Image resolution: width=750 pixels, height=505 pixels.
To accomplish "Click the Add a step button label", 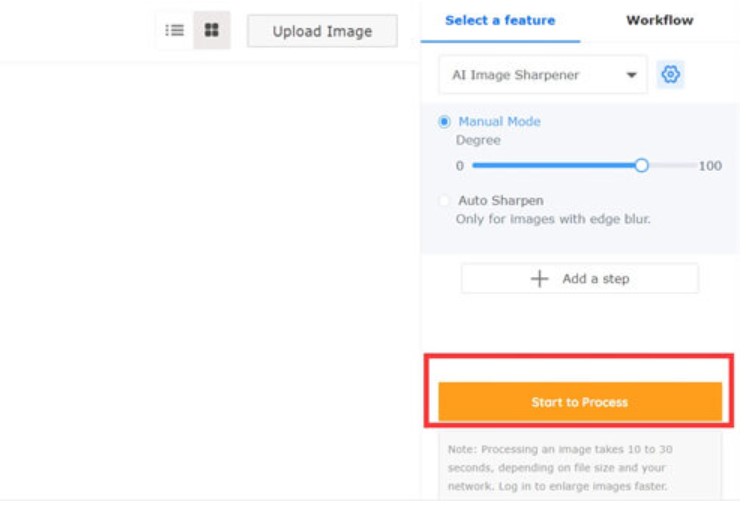I will coord(596,279).
